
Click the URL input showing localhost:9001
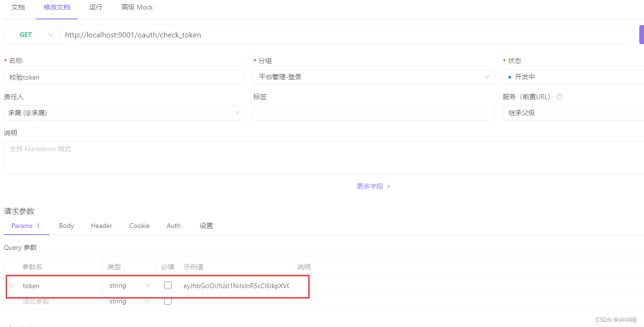click(190, 35)
